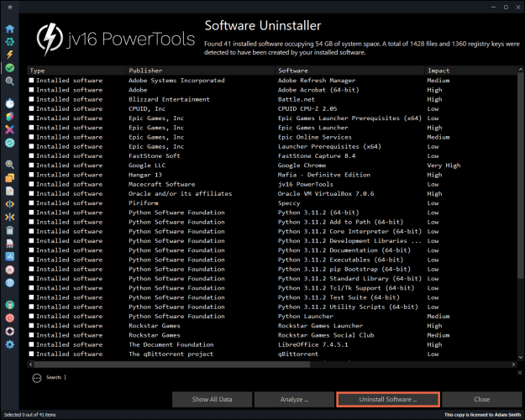Click the scroll-left arrow below the list
This screenshot has width=525, height=420.
[x=31, y=364]
